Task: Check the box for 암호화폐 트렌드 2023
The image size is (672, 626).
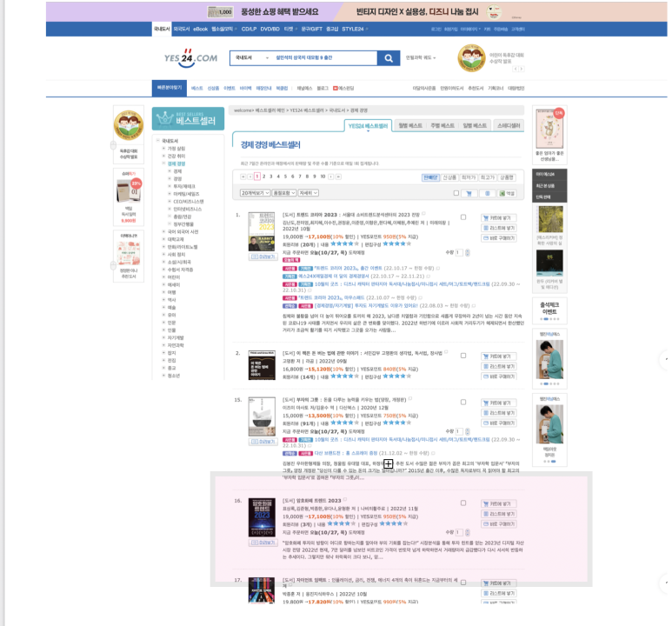Action: pyautogui.click(x=463, y=503)
